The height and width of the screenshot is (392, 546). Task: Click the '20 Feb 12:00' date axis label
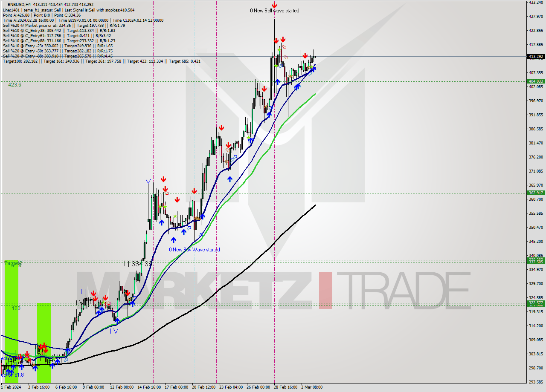click(x=204, y=387)
